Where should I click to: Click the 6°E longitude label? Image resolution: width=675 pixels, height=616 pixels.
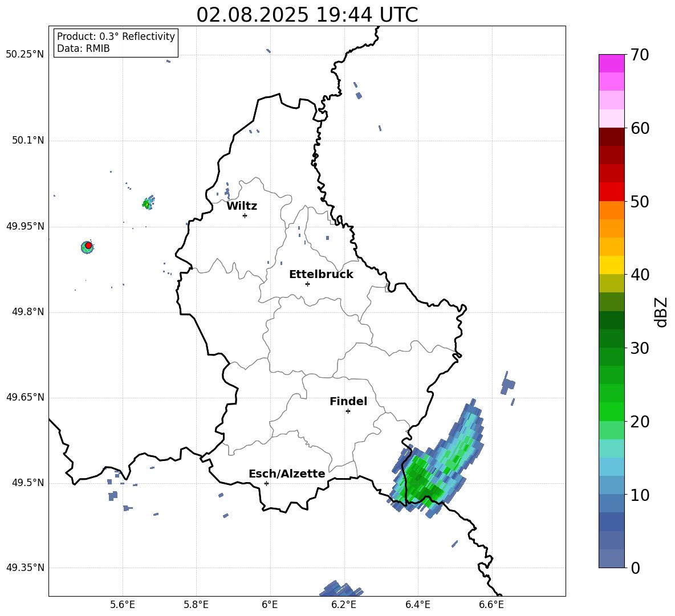pyautogui.click(x=270, y=605)
